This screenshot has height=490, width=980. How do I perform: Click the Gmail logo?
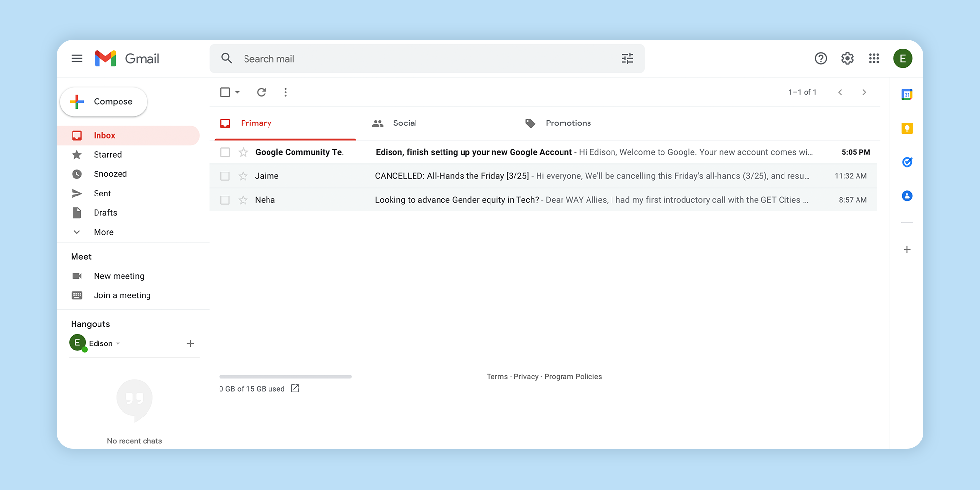pos(127,59)
